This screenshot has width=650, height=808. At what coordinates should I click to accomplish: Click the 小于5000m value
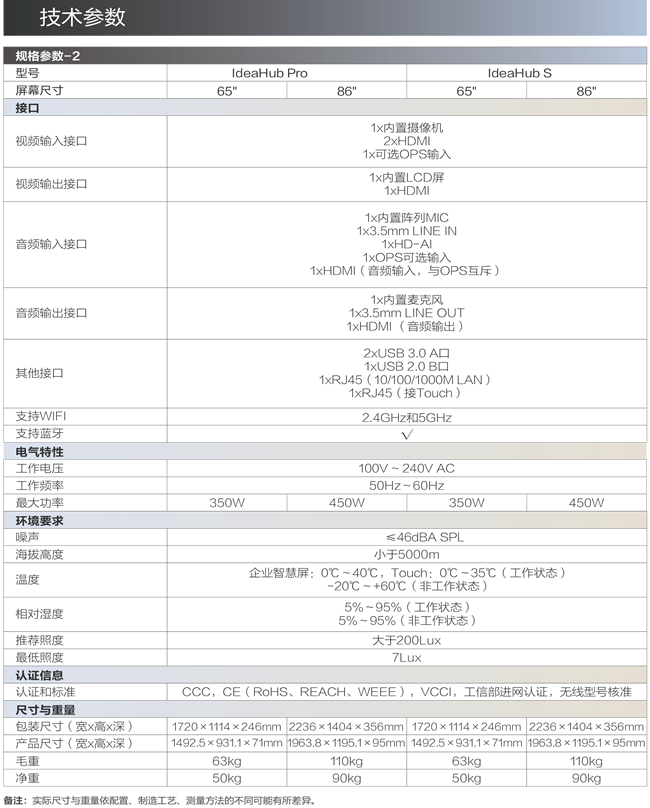point(407,554)
